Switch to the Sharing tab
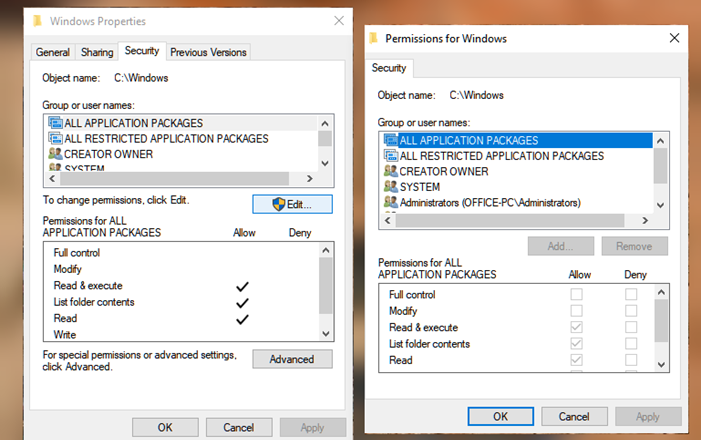This screenshot has height=440, width=701. (97, 52)
